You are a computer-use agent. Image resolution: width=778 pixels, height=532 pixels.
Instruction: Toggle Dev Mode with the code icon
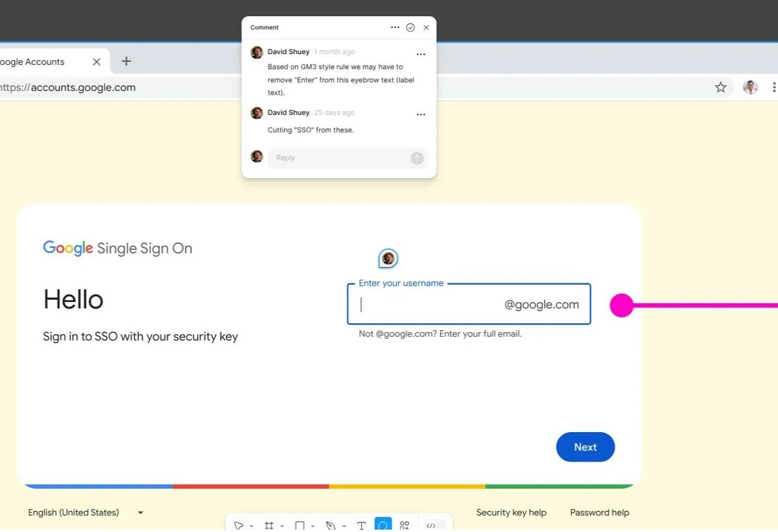431,526
